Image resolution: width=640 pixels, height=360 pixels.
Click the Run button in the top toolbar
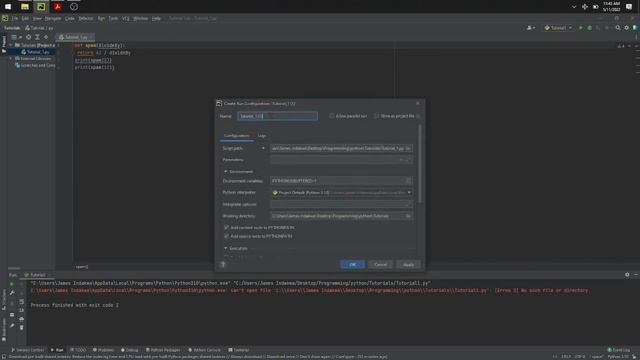point(581,28)
